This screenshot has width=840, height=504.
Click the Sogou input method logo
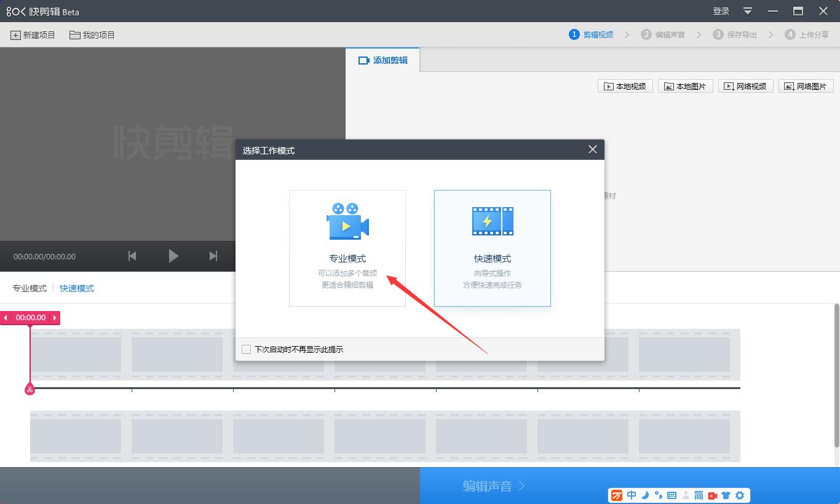[x=617, y=495]
